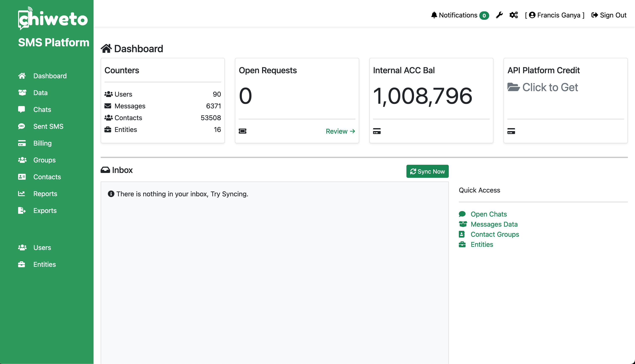The height and width of the screenshot is (364, 635).
Task: Click the inbox tray icon beside the Inbox heading
Action: 105,170
